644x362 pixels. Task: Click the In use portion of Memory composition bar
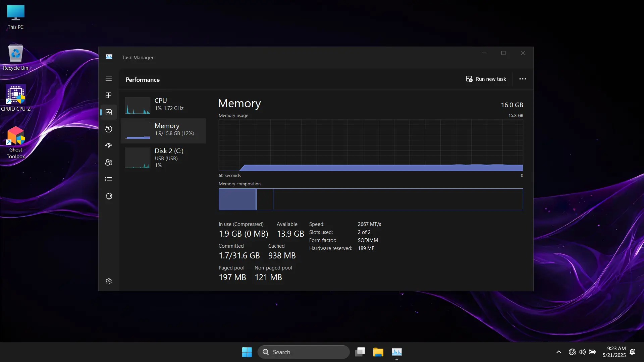[x=237, y=199]
